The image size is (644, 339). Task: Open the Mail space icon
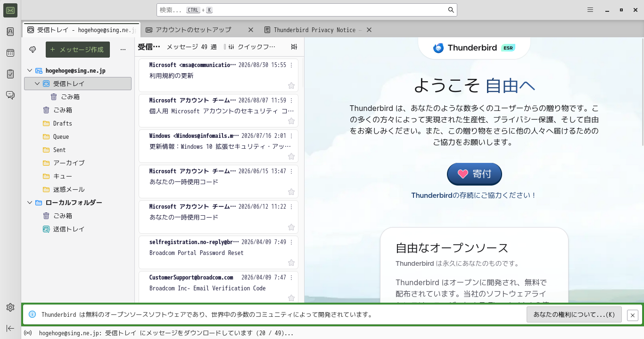10,10
